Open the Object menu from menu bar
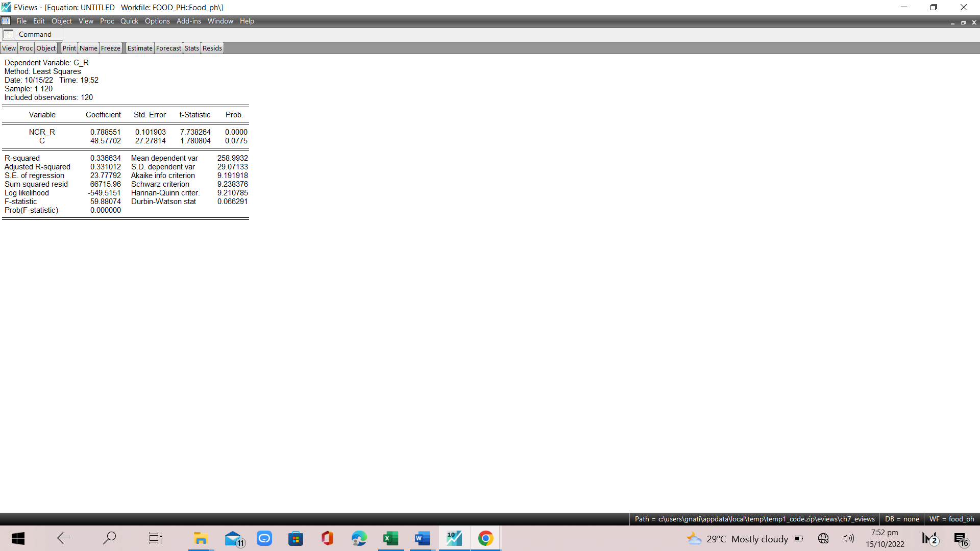The height and width of the screenshot is (551, 980). 61,21
